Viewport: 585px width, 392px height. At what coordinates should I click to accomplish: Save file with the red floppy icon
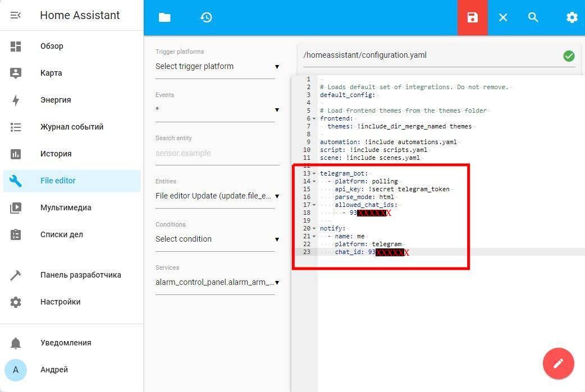[472, 17]
